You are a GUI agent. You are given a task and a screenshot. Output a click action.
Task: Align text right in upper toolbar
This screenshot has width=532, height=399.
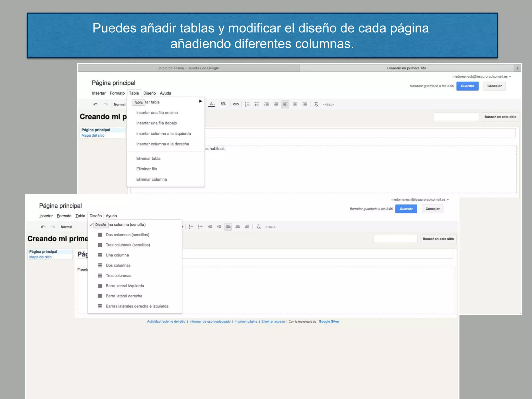(x=304, y=104)
